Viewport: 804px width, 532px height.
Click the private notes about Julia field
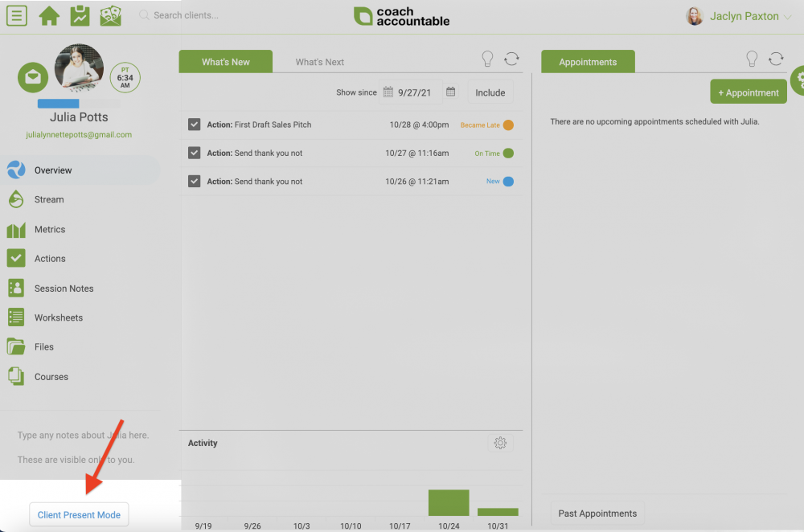[x=83, y=448]
